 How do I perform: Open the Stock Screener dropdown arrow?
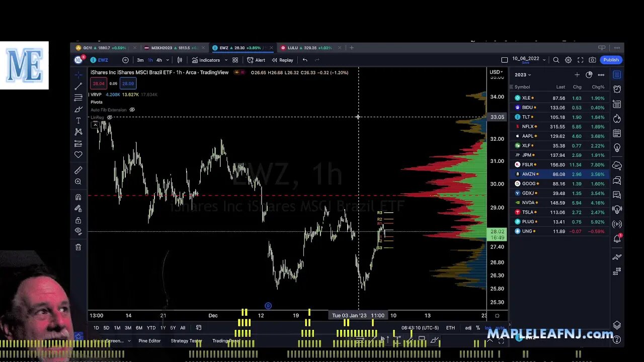(129, 341)
